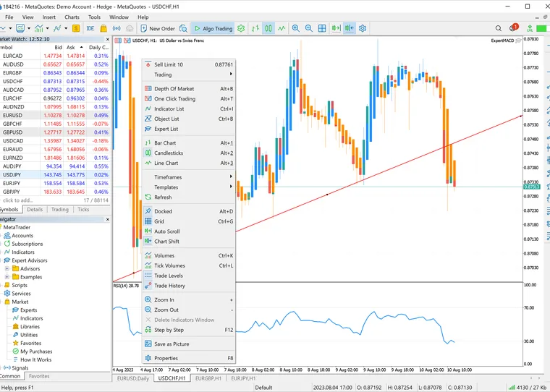Viewport: 550px width, 392px height.
Task: Click 'click to add...' symbol field
Action: pyautogui.click(x=17, y=200)
